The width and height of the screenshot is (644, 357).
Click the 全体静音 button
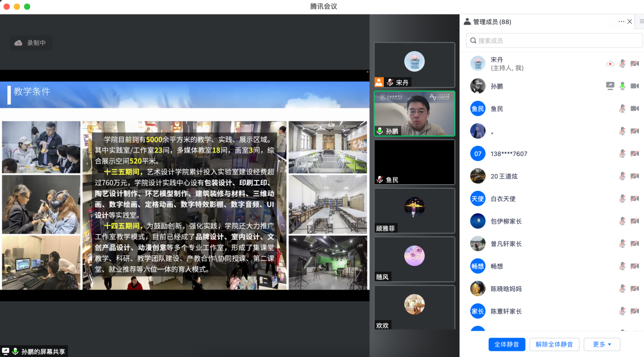point(506,344)
